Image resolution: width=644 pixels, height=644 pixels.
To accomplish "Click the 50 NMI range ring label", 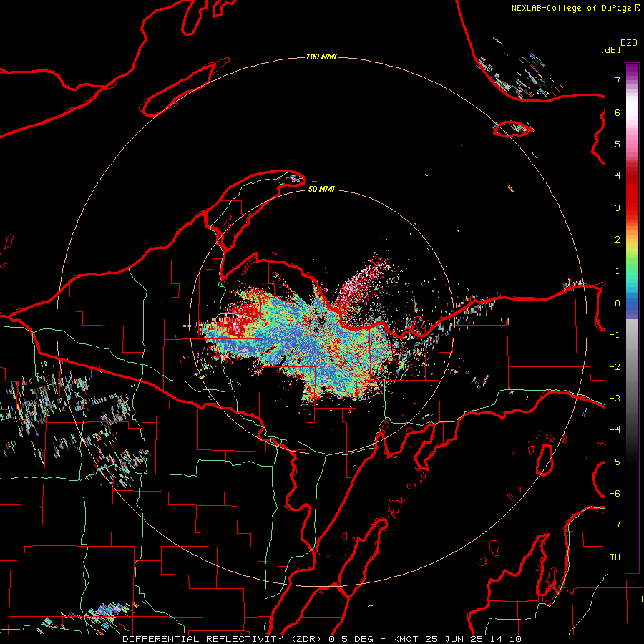I will click(x=321, y=189).
